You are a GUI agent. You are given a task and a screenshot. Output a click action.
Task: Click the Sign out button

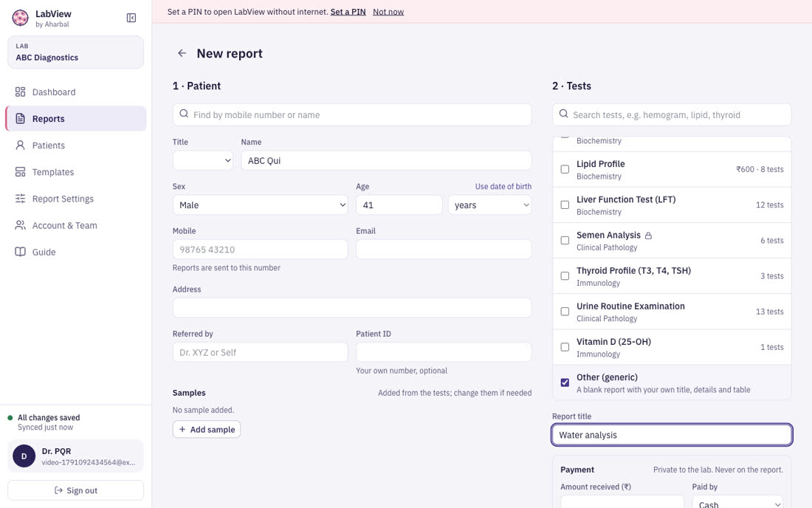tap(75, 490)
